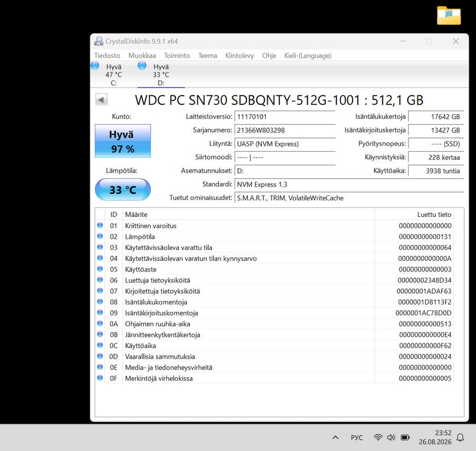The width and height of the screenshot is (476, 451).
Task: Click the battery tray icon
Action: pyautogui.click(x=405, y=437)
